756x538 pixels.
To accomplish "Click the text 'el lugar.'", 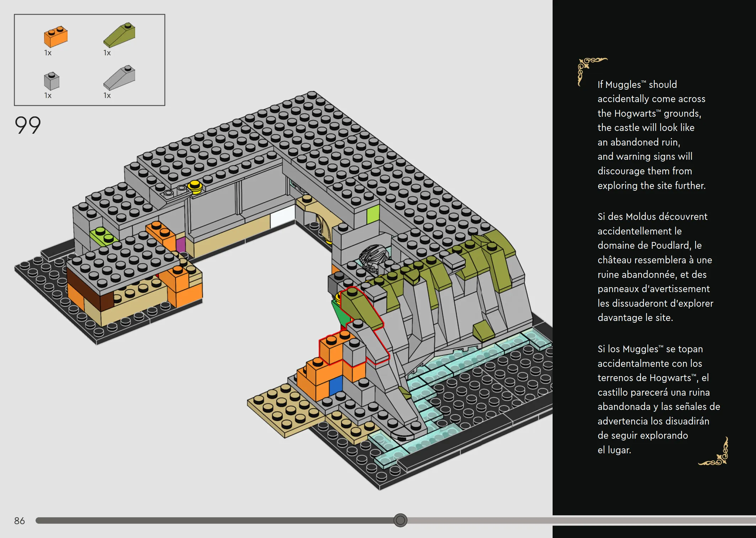I will pos(614,450).
